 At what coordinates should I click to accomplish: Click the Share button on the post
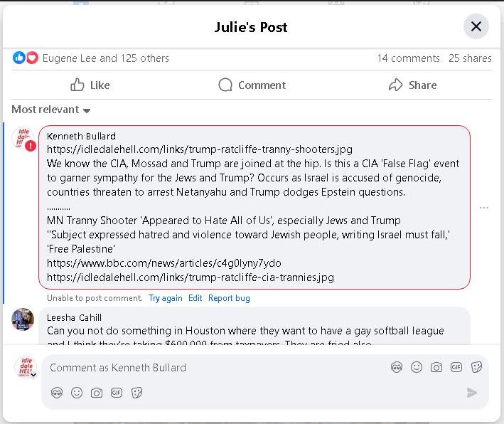[412, 85]
